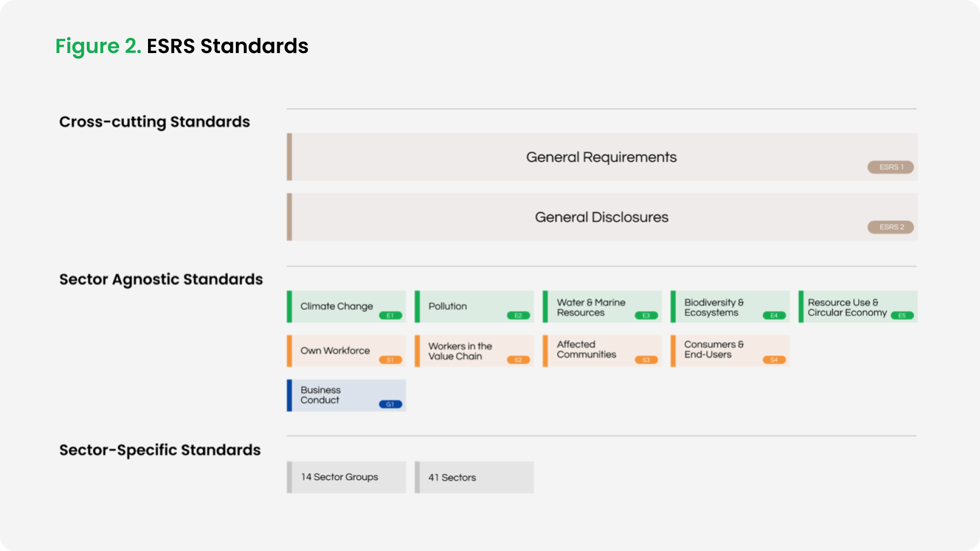Screen dimensions: 980x551
Task: Open the General Requirements item
Action: (601, 157)
